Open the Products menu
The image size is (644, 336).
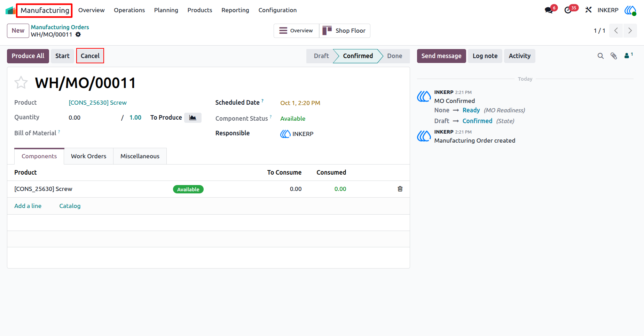(200, 10)
